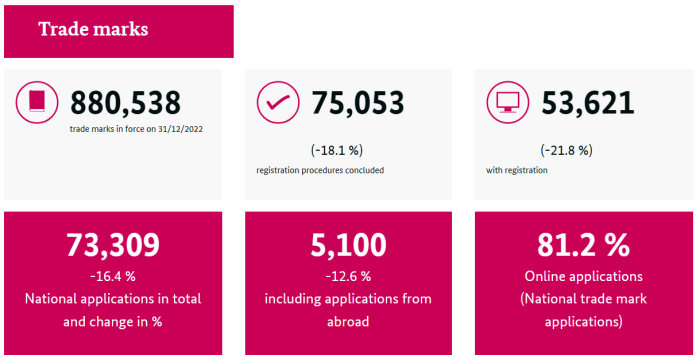
Task: Open the 81.2 % online applications tile
Action: pyautogui.click(x=583, y=283)
